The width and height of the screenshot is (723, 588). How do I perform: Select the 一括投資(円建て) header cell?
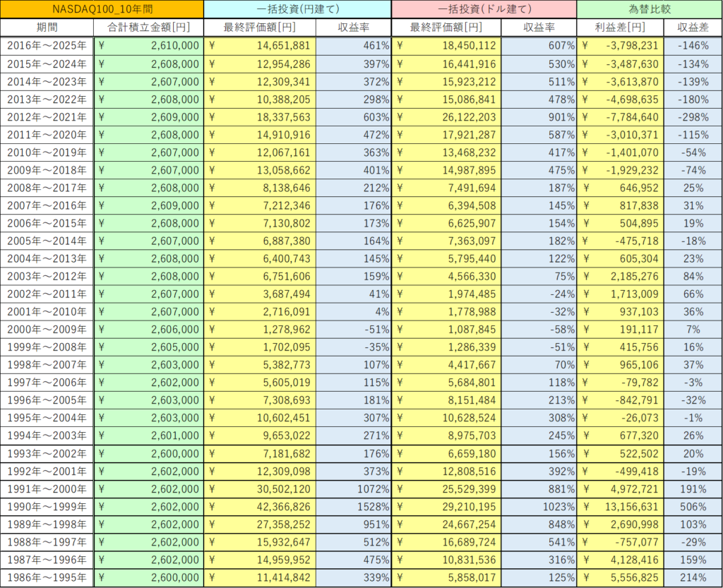coord(297,9)
